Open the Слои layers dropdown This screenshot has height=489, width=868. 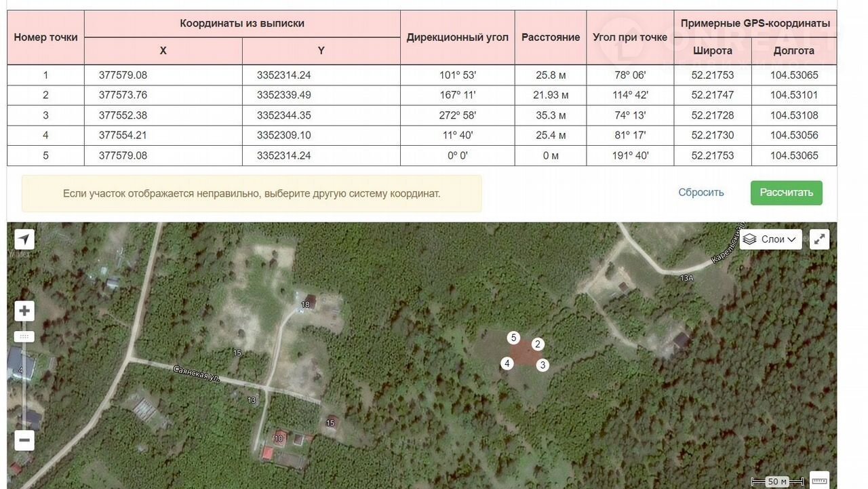pos(771,239)
